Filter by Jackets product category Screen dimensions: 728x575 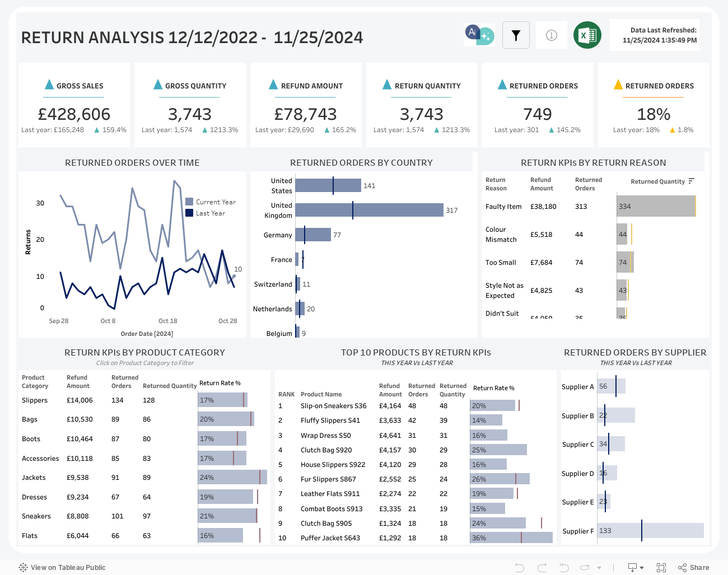pos(34,478)
